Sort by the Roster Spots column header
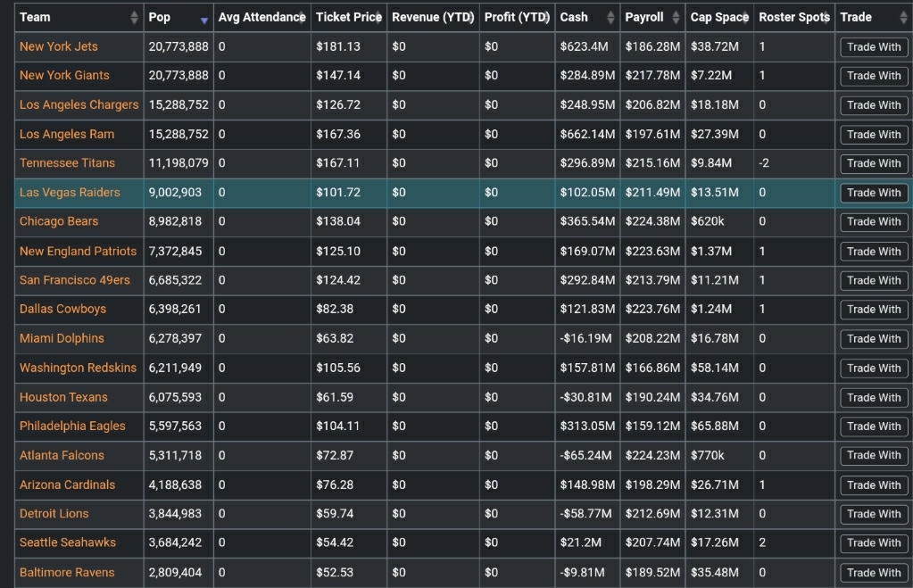Viewport: 913px width, 588px height. [x=793, y=18]
